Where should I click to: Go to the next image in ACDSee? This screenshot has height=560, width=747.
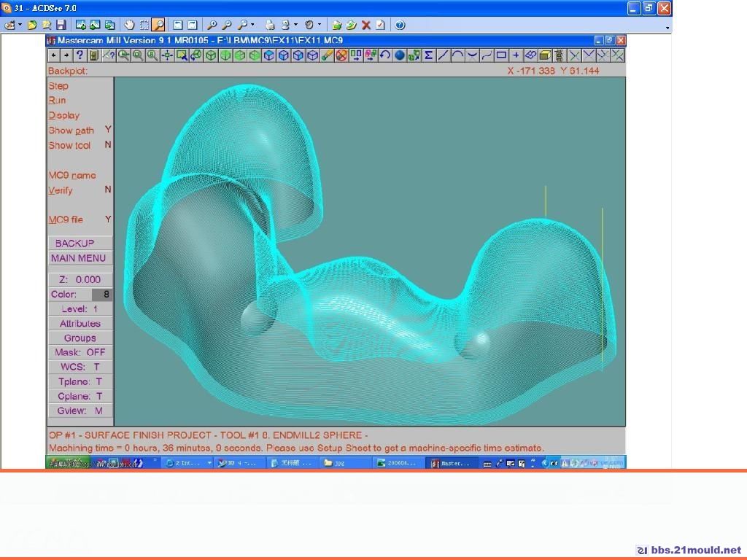pos(95,25)
